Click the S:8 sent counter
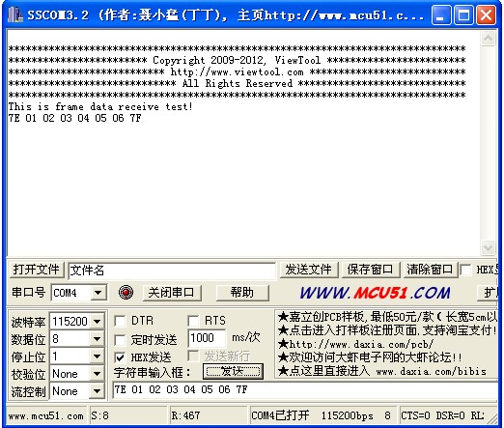The image size is (504, 428). (128, 415)
